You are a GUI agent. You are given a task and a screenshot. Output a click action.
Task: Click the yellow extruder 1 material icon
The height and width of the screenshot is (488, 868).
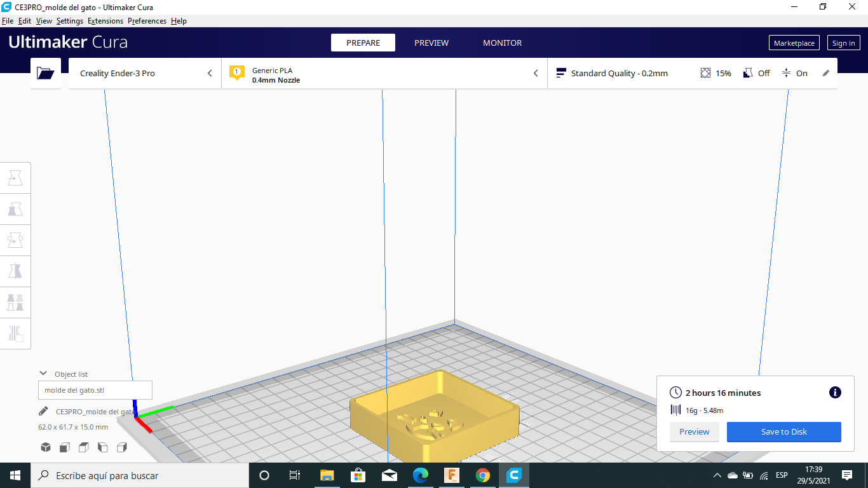[x=236, y=72]
